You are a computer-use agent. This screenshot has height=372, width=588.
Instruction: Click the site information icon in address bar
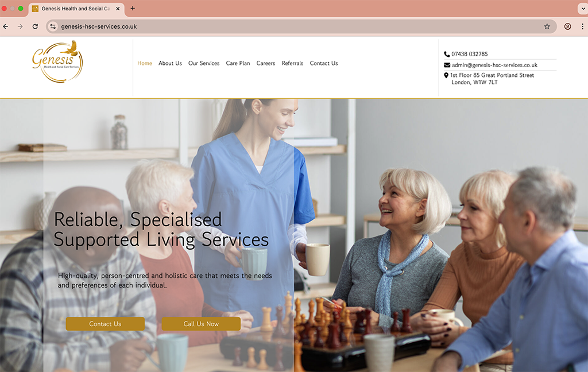point(53,26)
